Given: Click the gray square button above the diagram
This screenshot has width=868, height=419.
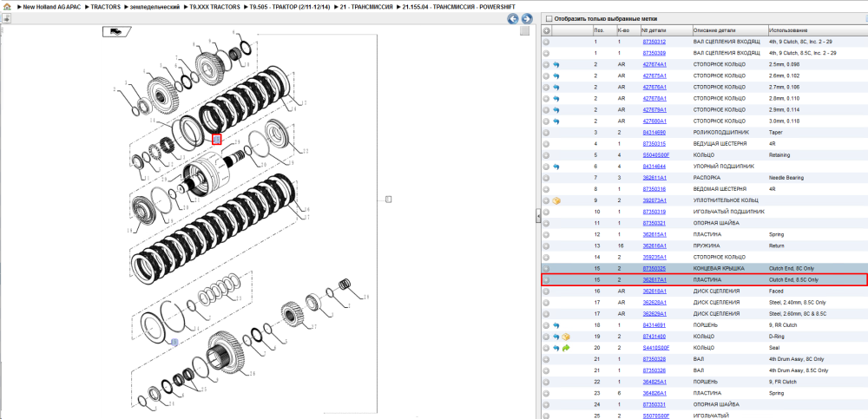Looking at the screenshot, I should (x=525, y=31).
